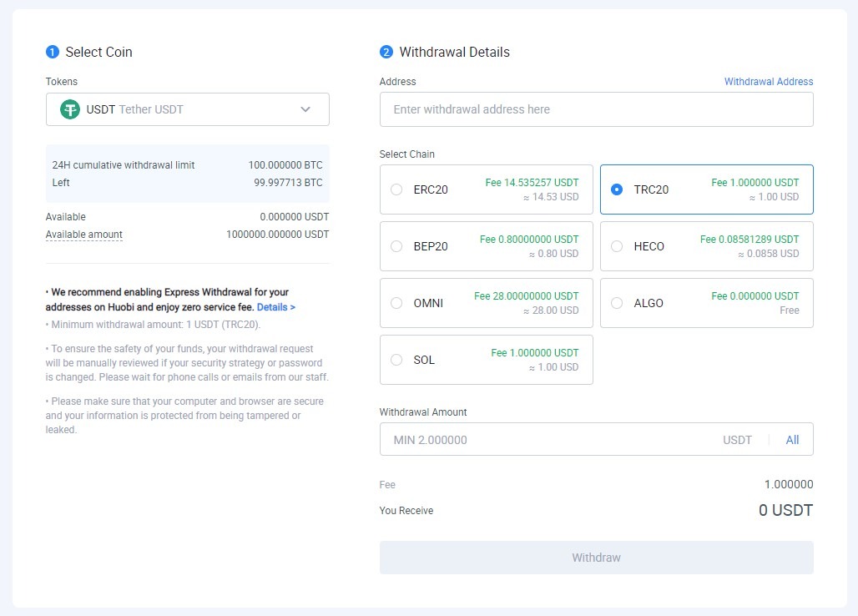Select the HECO chain radio button
Image resolution: width=858 pixels, height=616 pixels.
pyautogui.click(x=618, y=246)
